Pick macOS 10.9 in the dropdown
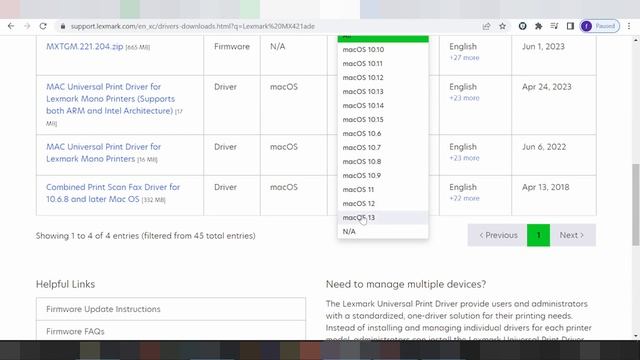 click(383, 175)
